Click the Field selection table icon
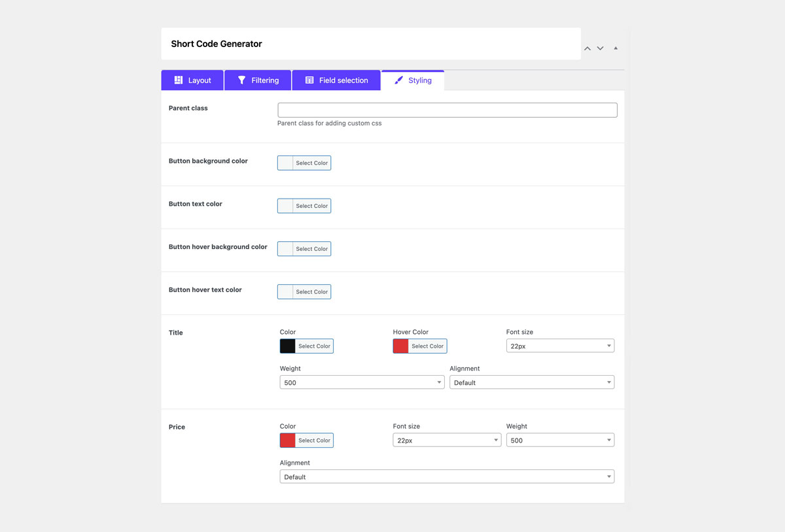Screen dimensions: 785x532 (x=309, y=80)
